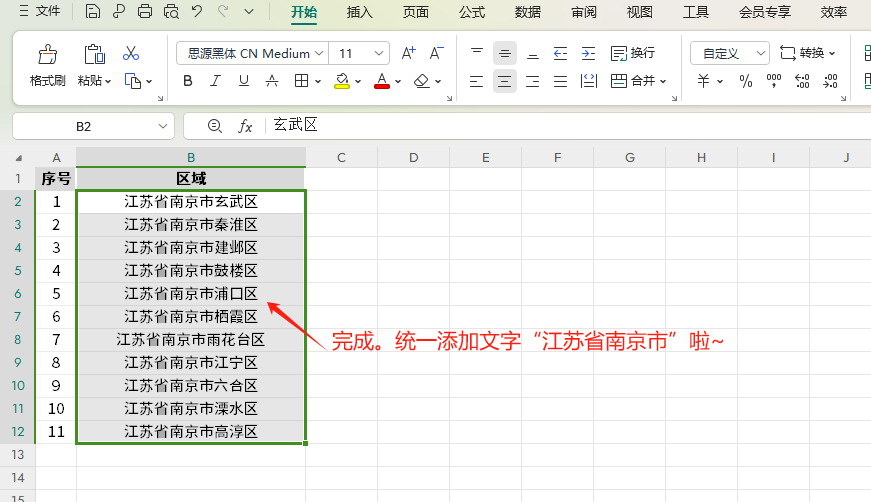Screen dimensions: 871x502
Task: Click the Decrease Indent icon
Action: (560, 53)
